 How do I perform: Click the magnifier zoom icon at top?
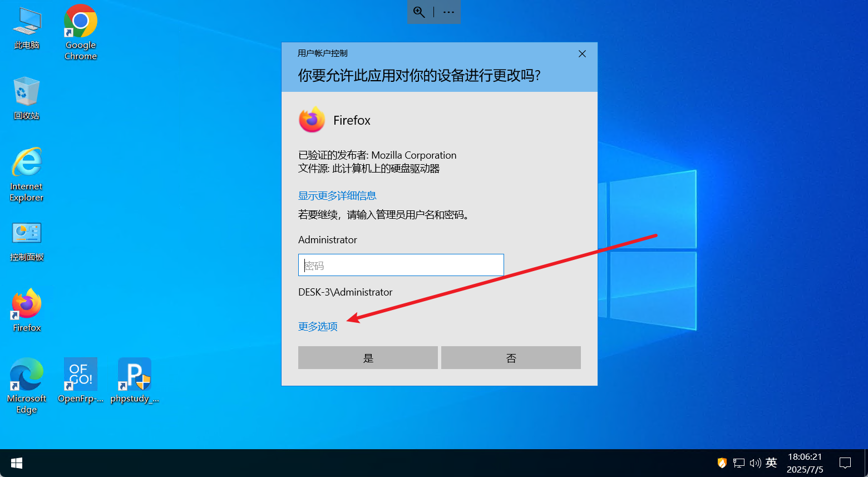click(419, 12)
